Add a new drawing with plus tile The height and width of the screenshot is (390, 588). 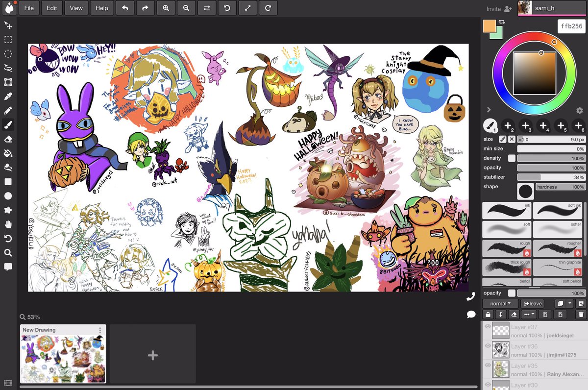(x=152, y=355)
